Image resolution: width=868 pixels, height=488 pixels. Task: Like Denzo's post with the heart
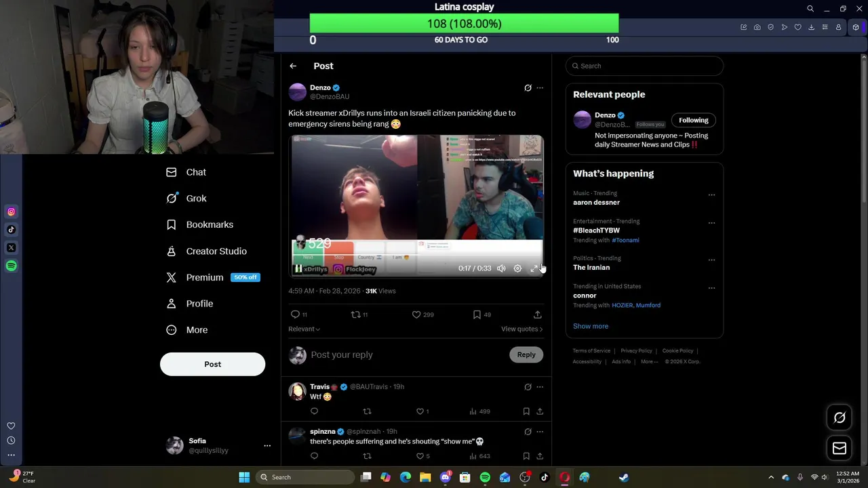[x=416, y=314]
